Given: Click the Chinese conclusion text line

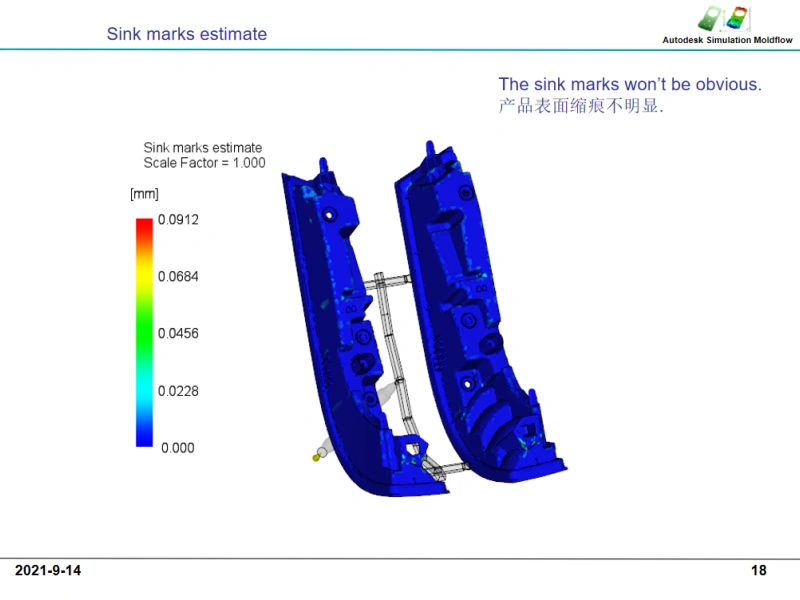Looking at the screenshot, I should [581, 106].
